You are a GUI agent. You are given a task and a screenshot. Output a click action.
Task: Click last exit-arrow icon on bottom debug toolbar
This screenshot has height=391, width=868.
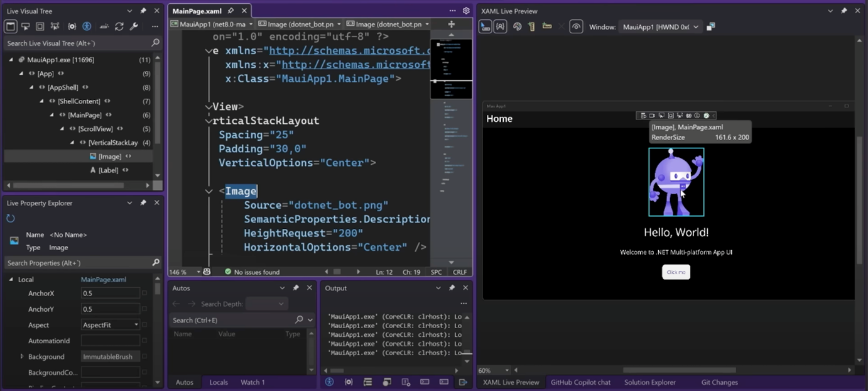[463, 382]
